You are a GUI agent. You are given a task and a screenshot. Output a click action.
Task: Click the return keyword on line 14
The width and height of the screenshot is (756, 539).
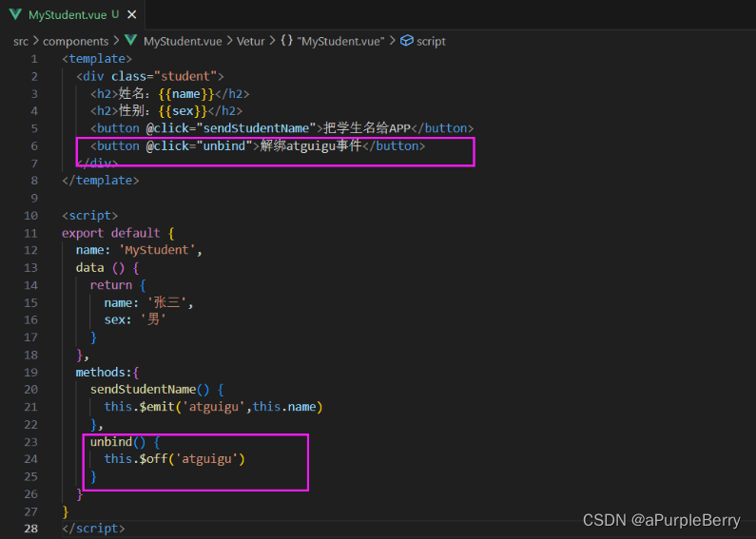point(111,285)
